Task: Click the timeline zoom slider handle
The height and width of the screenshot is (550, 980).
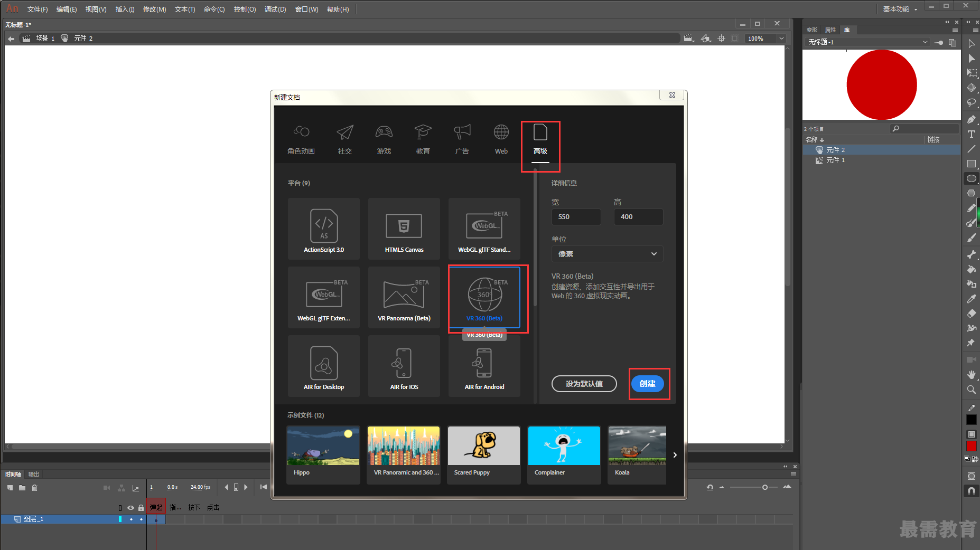Action: pos(764,487)
